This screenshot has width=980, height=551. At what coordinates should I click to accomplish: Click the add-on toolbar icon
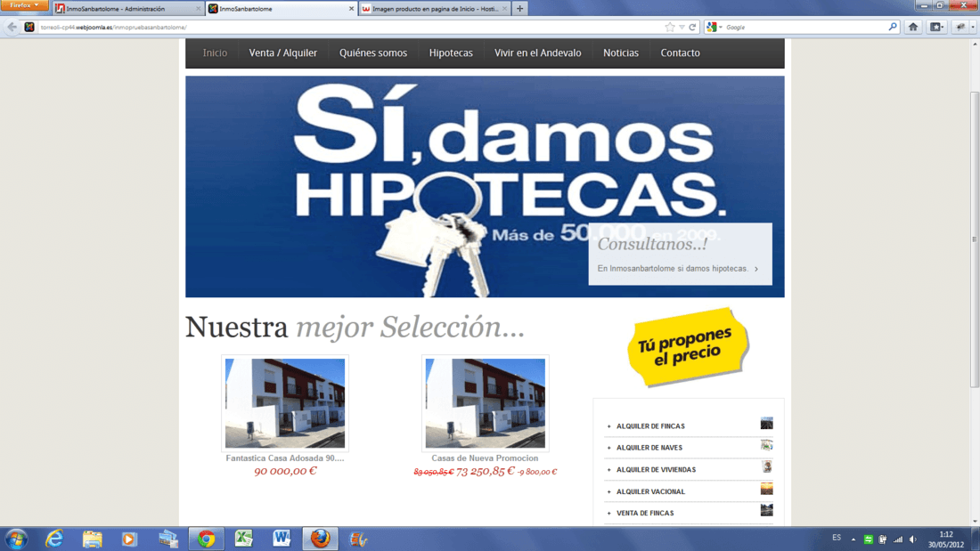tap(960, 27)
